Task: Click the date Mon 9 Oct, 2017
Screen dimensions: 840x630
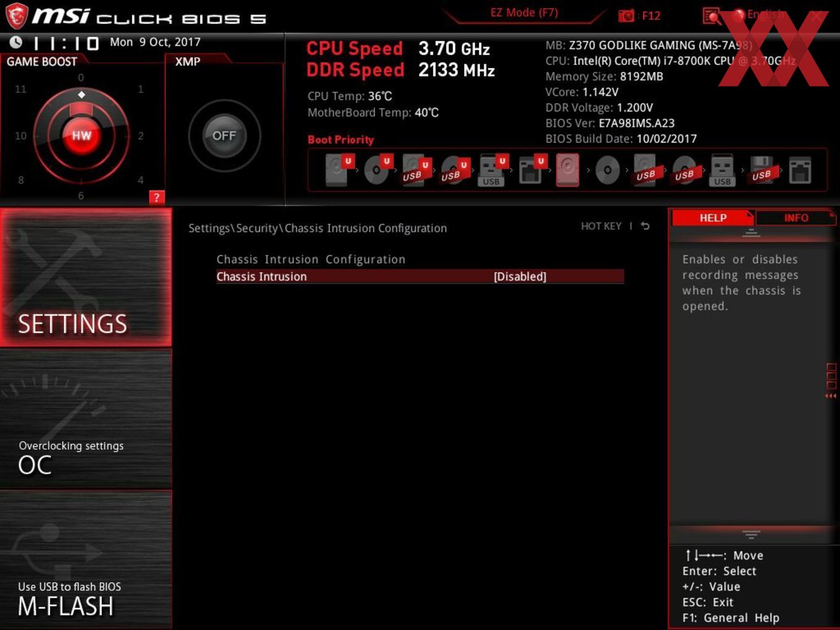Action: [155, 42]
